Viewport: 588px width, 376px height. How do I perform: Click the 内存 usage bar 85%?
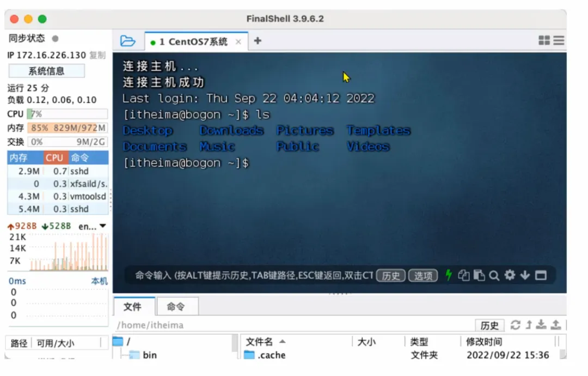click(67, 128)
